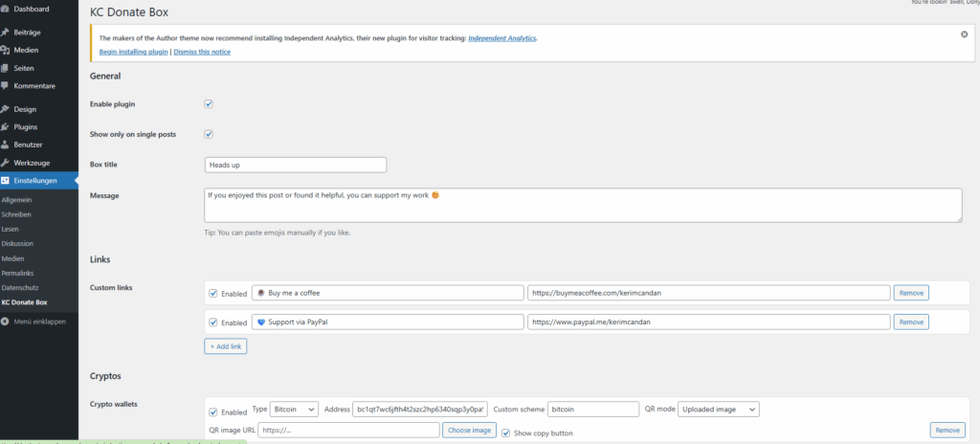Open Beiträge via its pin icon
This screenshot has width=980, height=444.
[x=6, y=33]
